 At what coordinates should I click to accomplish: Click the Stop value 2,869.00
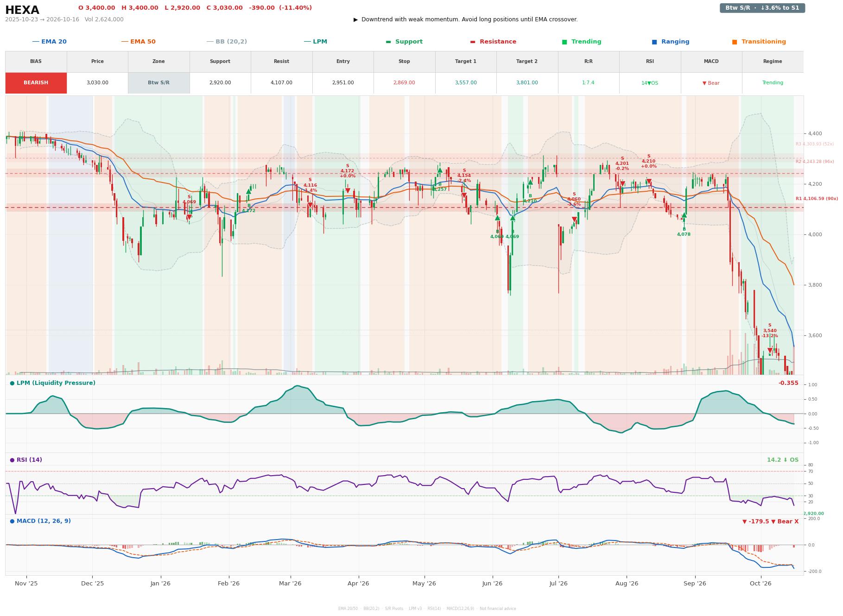[x=404, y=83]
